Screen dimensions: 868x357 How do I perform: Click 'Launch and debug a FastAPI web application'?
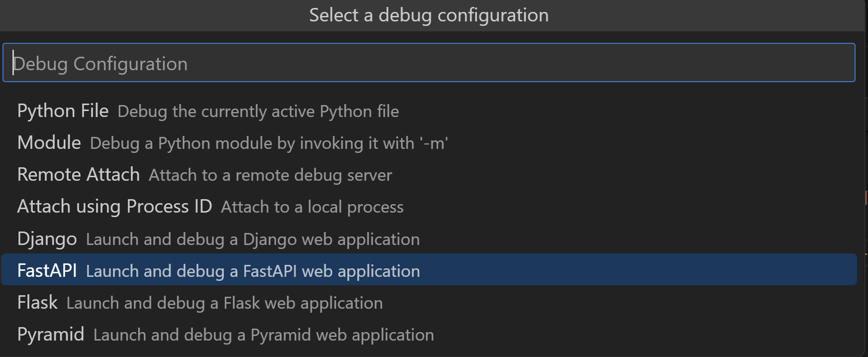pyautogui.click(x=253, y=271)
